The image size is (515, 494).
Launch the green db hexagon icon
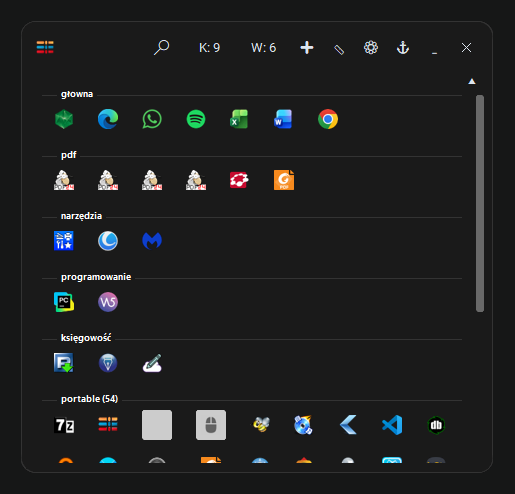click(x=436, y=425)
